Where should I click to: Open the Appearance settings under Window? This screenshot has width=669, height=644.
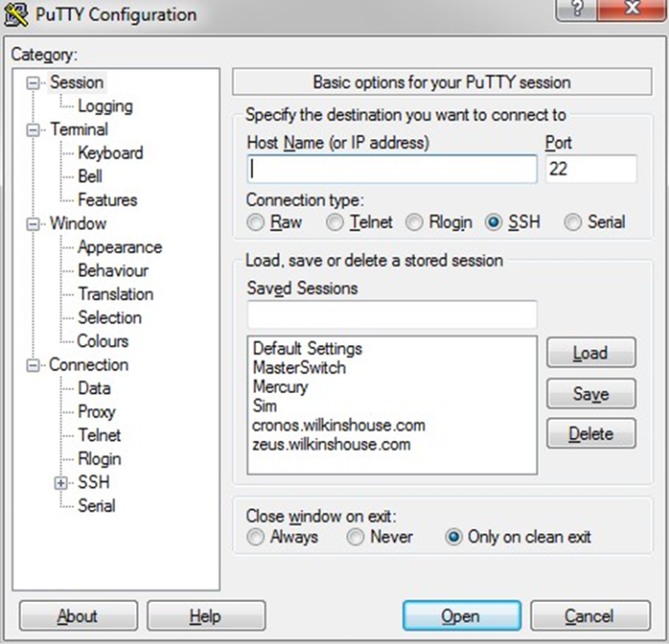coord(120,247)
